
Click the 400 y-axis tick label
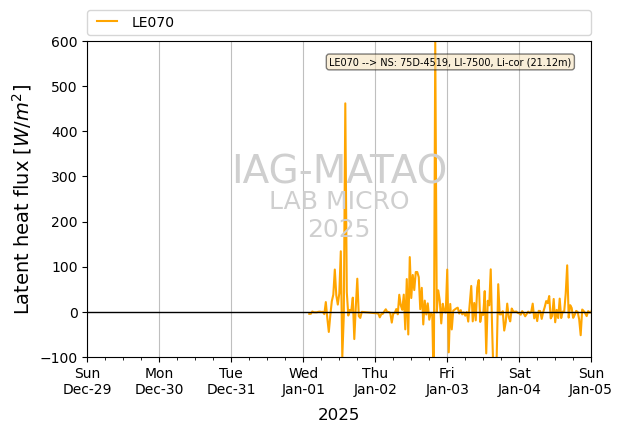[x=64, y=132]
